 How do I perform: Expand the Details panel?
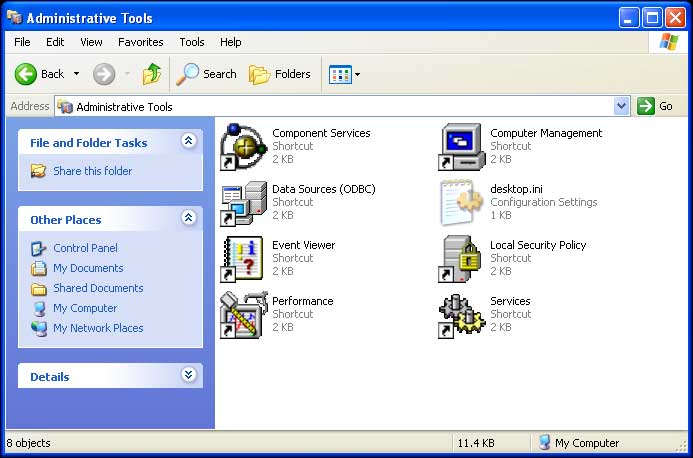coord(189,375)
